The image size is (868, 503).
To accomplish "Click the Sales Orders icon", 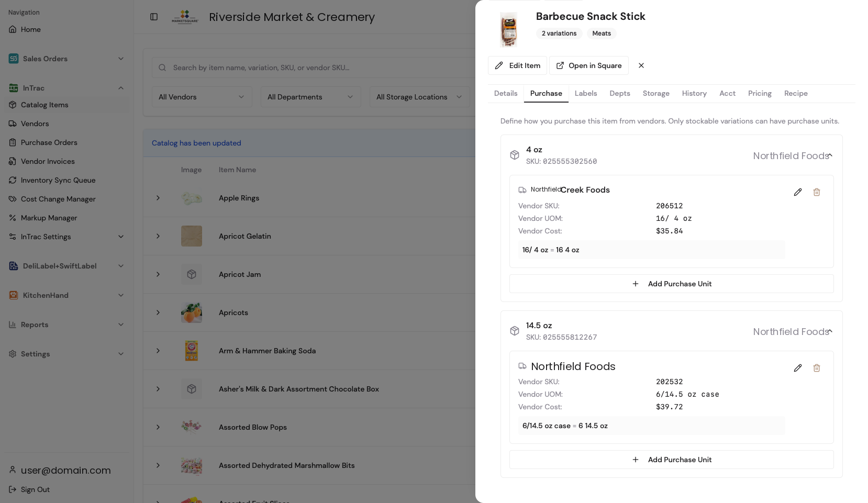I will tap(14, 59).
